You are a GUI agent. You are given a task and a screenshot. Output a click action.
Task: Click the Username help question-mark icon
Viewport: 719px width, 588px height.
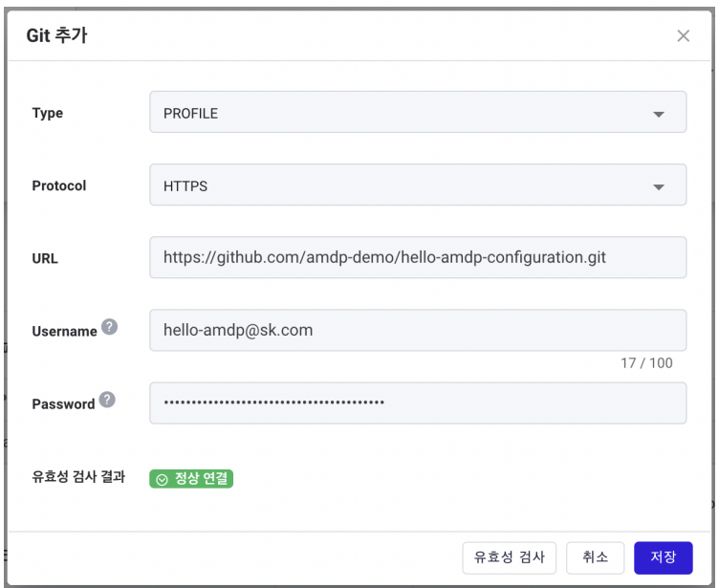tap(109, 327)
